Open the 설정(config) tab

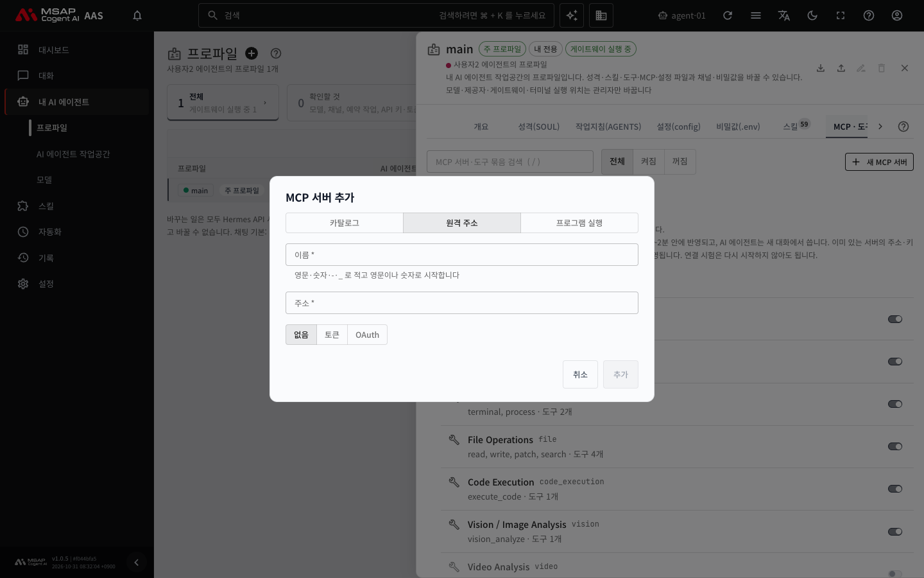click(x=678, y=127)
